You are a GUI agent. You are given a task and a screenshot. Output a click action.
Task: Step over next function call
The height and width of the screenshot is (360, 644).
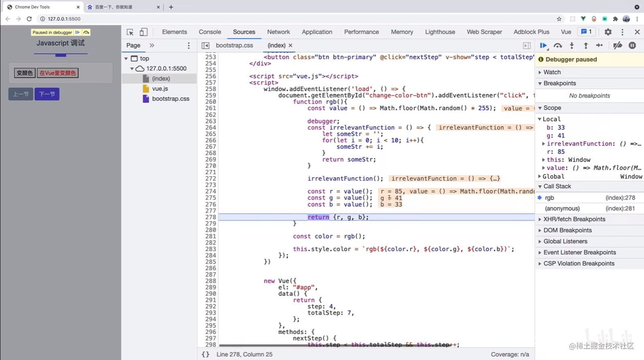558,45
